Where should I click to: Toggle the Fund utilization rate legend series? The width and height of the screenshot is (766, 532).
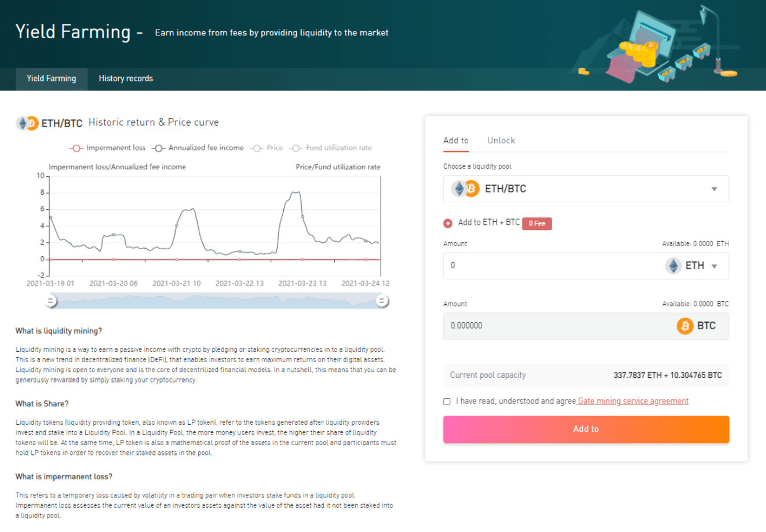(330, 148)
